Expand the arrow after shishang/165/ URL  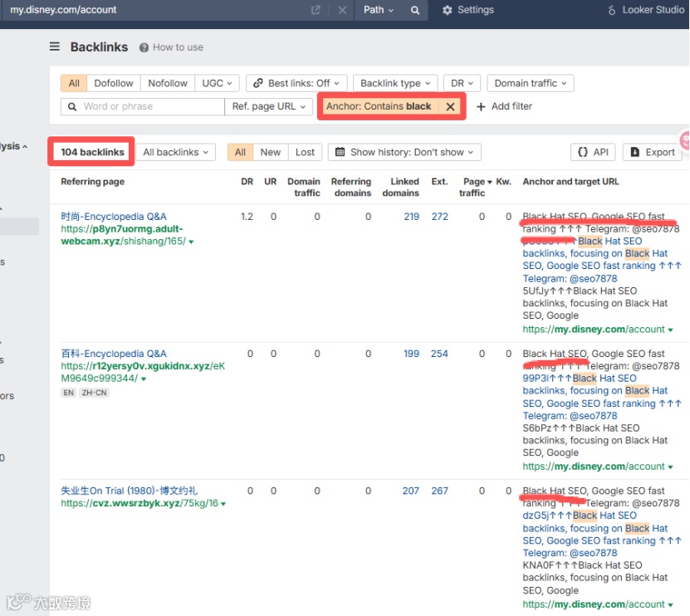coord(192,242)
